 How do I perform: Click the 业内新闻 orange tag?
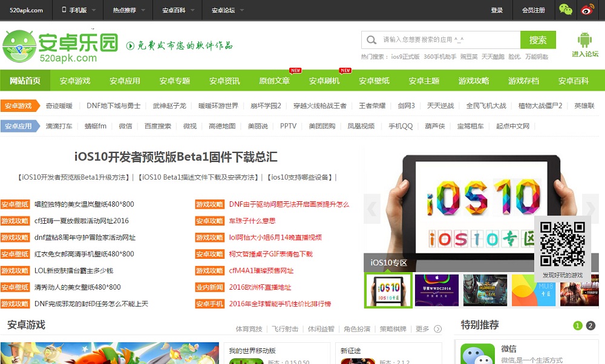(209, 287)
